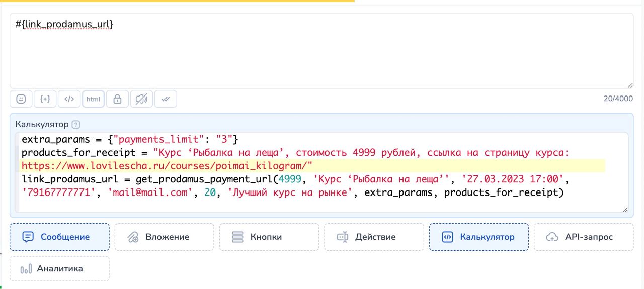Click the help icon beside Калькулятор
644x289 pixels.
[x=76, y=125]
